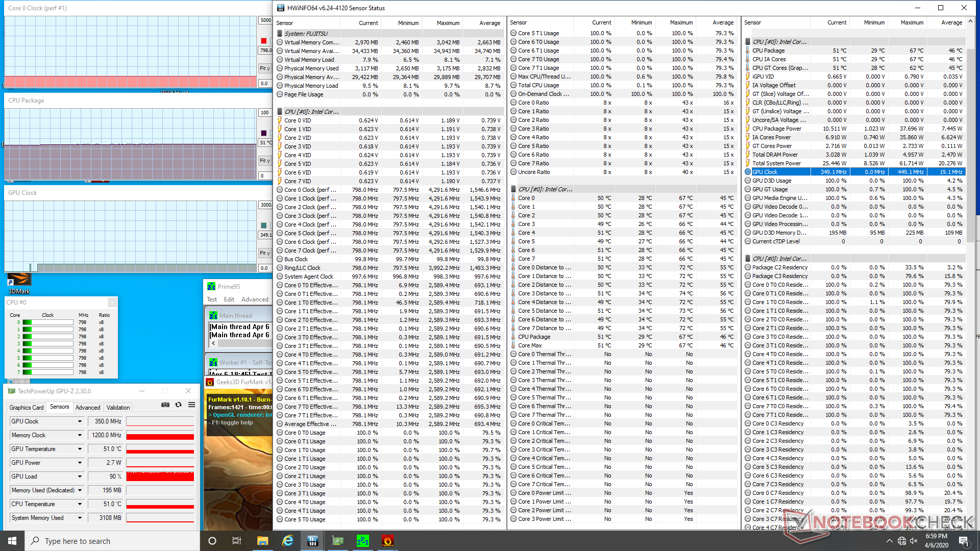Image resolution: width=980 pixels, height=551 pixels.
Task: Open the Windows Start menu
Action: 12,541
